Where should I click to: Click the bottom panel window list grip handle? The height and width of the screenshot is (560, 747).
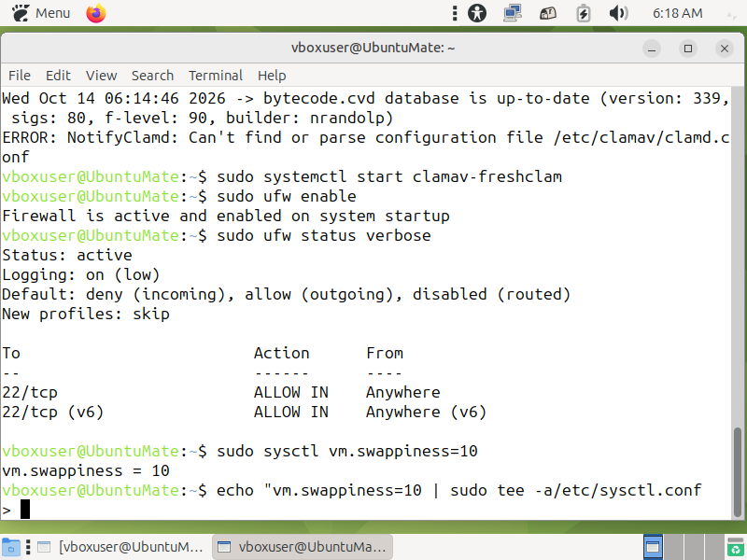28,547
